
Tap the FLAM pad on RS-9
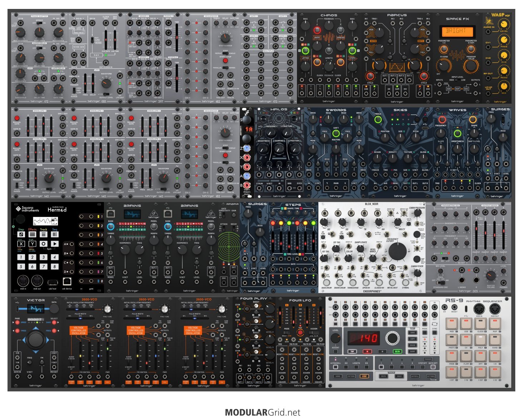[x=466, y=356]
